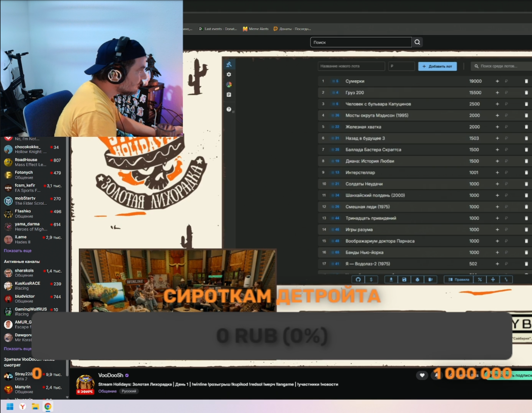The height and width of the screenshot is (413, 532).
Task: Open auction settings gear in sidebar
Action: (229, 75)
